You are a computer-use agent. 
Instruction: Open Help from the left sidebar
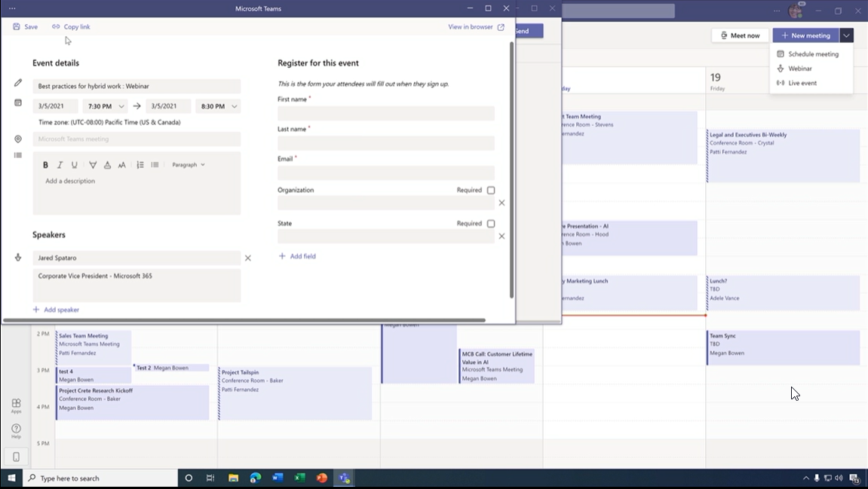(16, 431)
